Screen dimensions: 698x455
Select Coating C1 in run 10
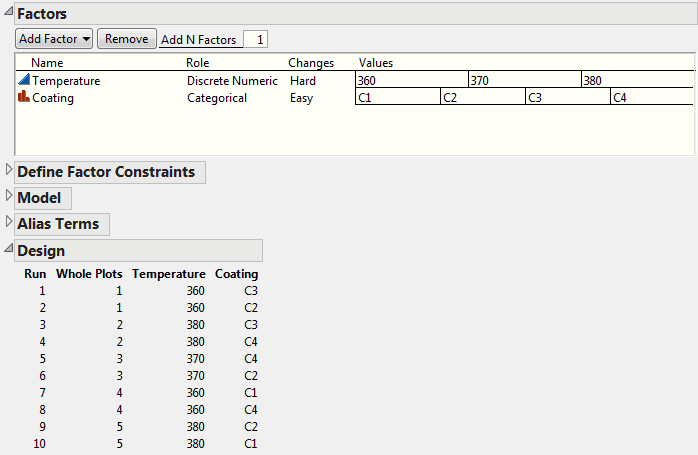coord(251,443)
